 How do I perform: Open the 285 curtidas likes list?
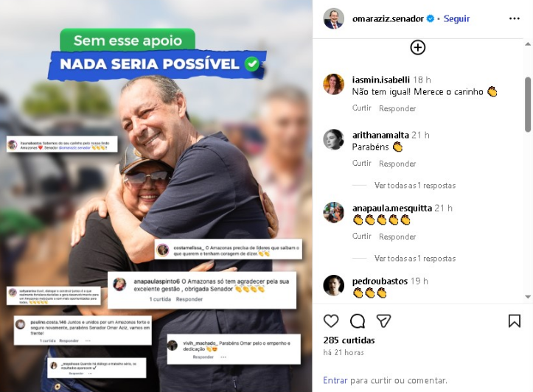349,340
